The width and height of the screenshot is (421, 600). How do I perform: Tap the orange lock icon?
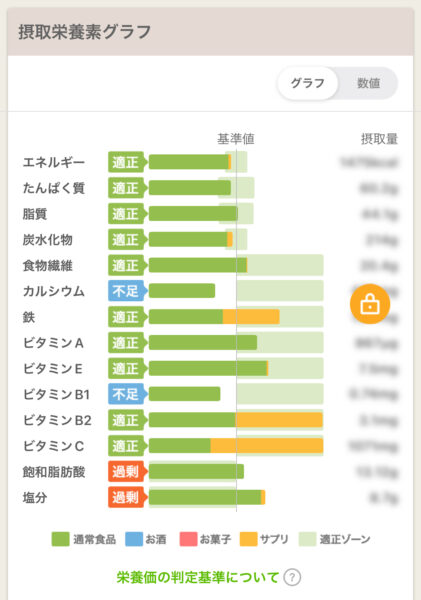point(370,304)
